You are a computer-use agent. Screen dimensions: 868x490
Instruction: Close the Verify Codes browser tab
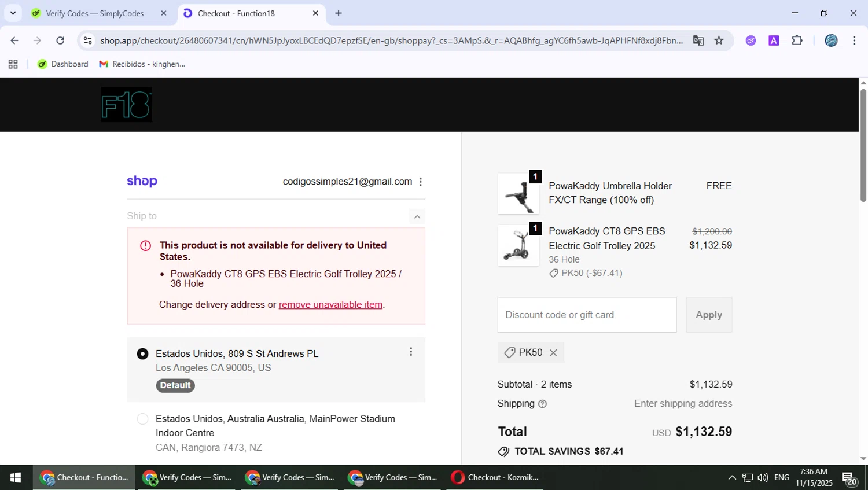(x=164, y=13)
